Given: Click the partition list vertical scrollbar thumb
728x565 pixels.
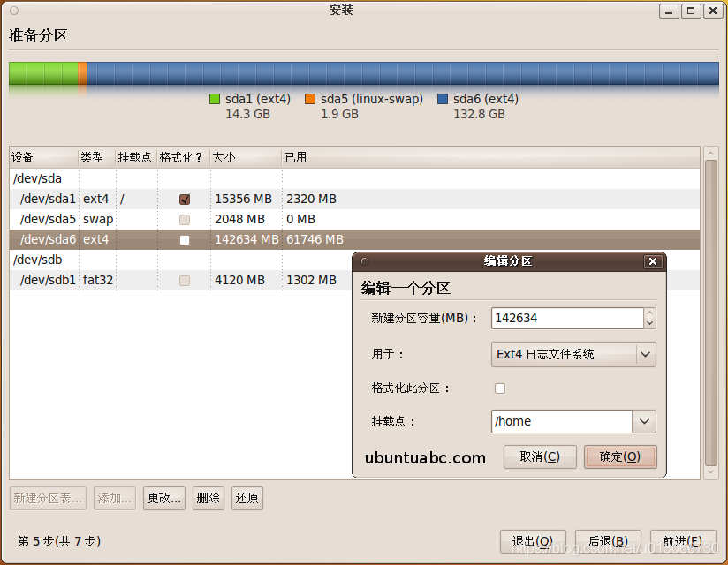Looking at the screenshot, I should tap(711, 313).
